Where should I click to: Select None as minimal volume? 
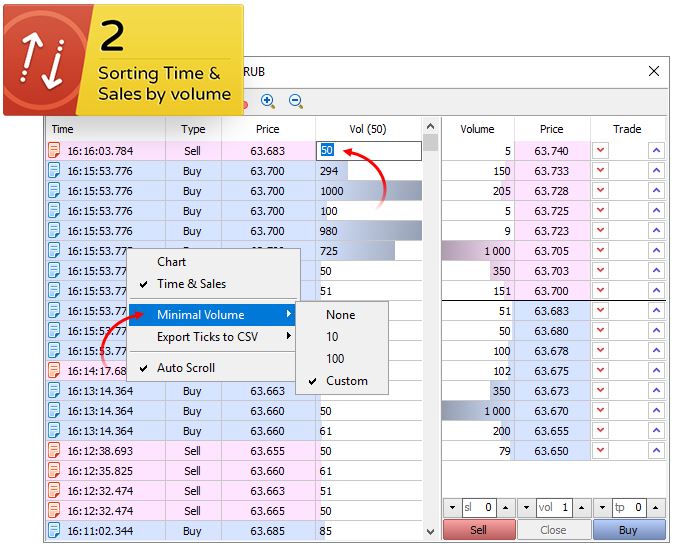point(342,315)
